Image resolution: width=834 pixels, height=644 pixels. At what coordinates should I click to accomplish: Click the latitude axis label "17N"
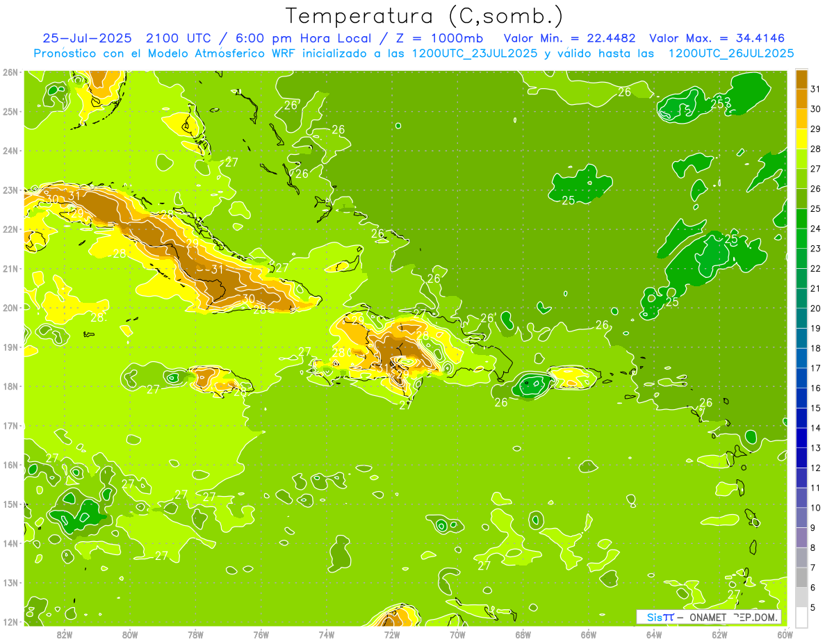10,425
